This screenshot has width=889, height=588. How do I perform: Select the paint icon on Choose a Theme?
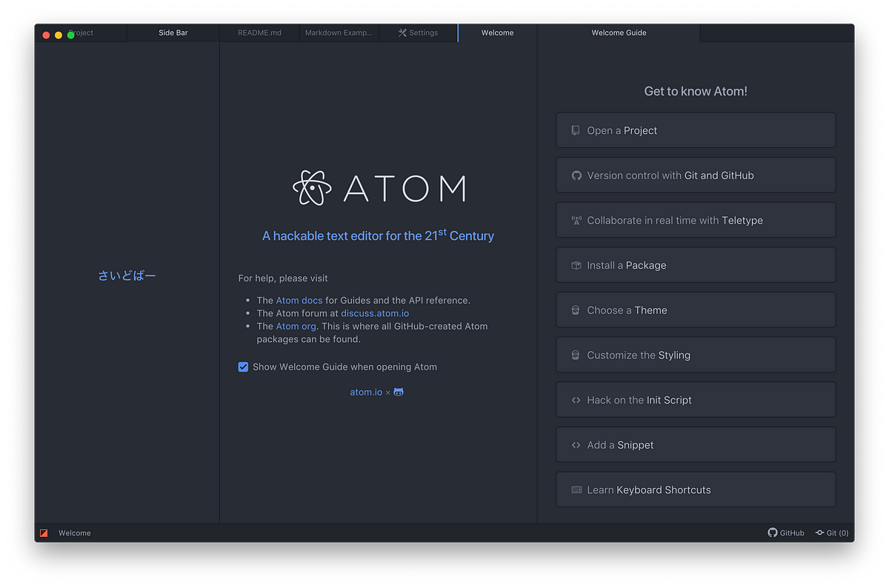point(576,310)
